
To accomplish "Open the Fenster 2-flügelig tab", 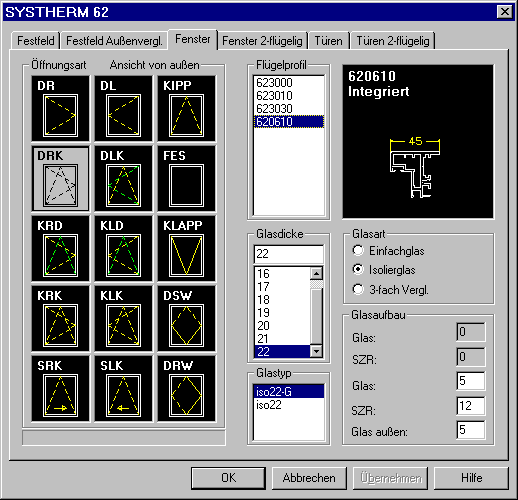I will coord(262,41).
